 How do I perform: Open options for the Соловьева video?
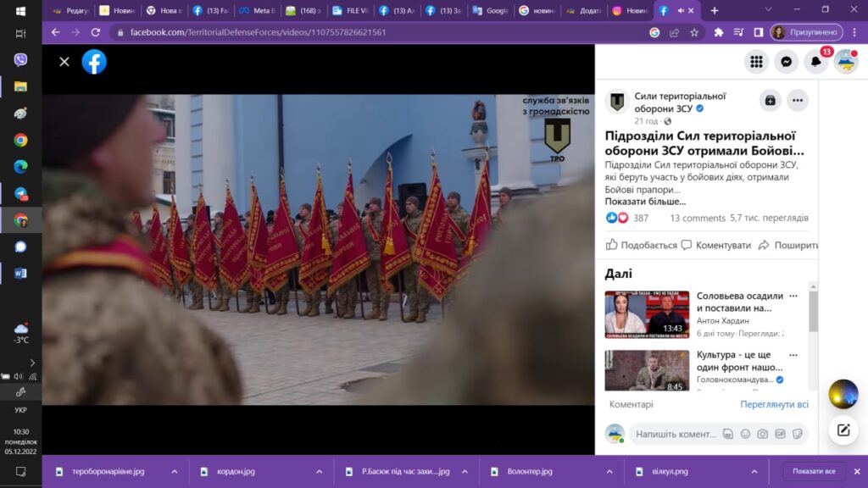[793, 297]
